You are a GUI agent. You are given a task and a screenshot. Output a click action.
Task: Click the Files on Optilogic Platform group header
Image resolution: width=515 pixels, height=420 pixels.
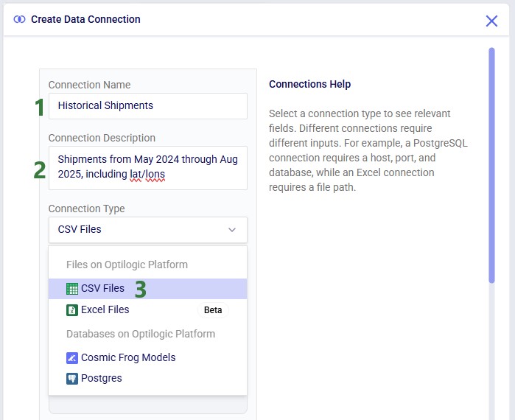[x=127, y=265]
